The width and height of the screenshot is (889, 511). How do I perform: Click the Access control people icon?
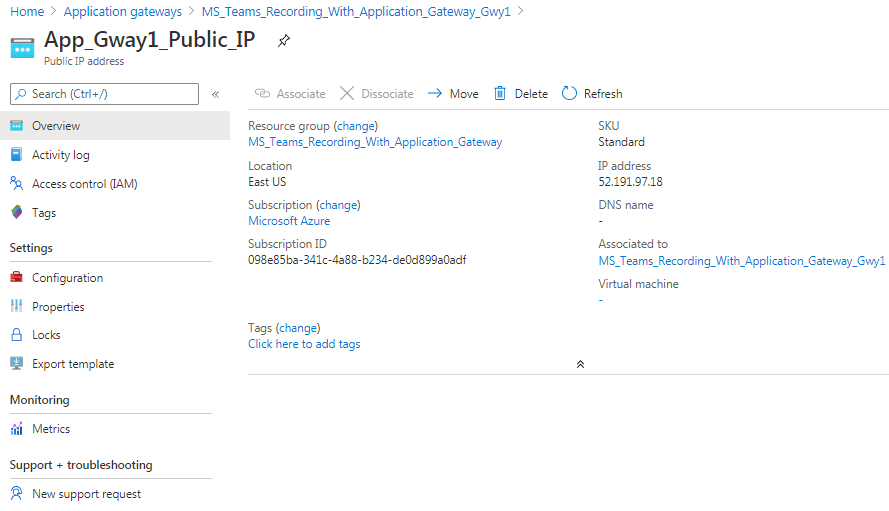(16, 183)
